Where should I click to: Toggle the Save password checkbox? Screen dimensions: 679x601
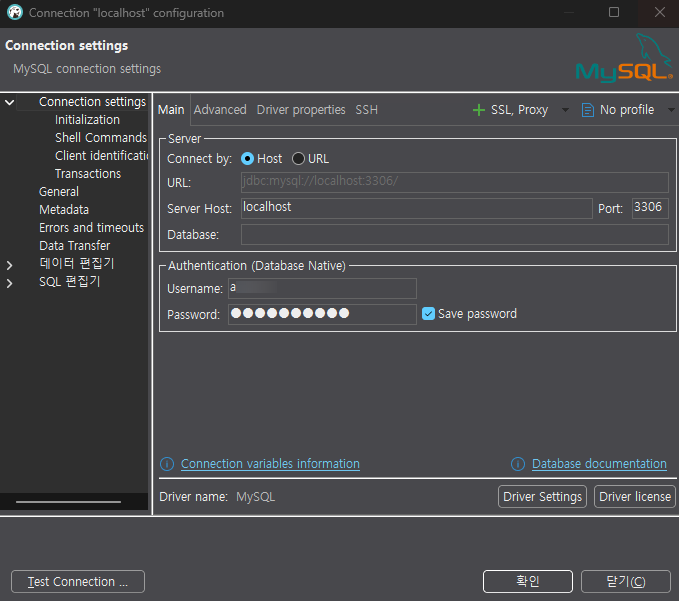(x=428, y=313)
